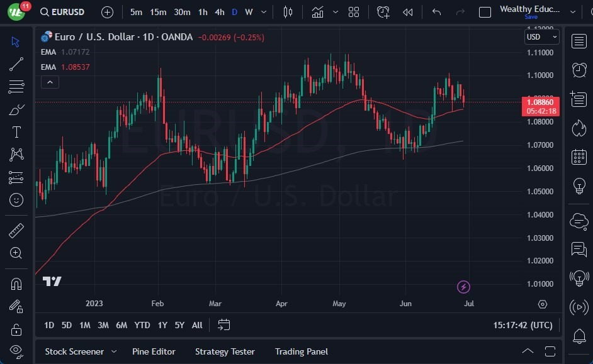Expand the timeframe dropdown next to W
This screenshot has height=364, width=593.
(x=263, y=11)
